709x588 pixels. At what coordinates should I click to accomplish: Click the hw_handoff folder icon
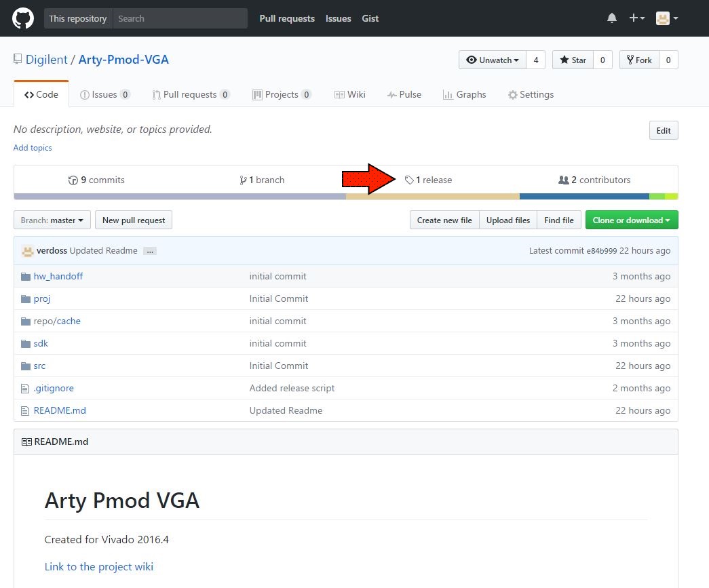tap(26, 276)
